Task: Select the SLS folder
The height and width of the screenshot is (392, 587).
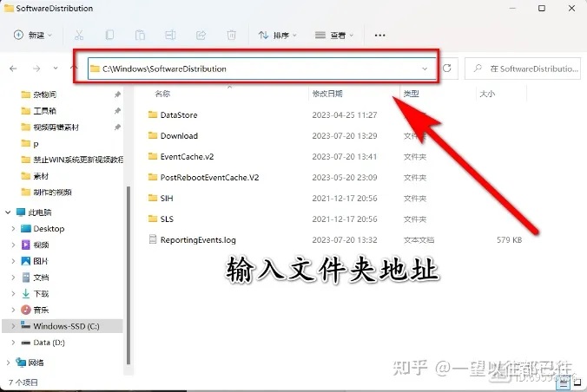Action: click(167, 219)
